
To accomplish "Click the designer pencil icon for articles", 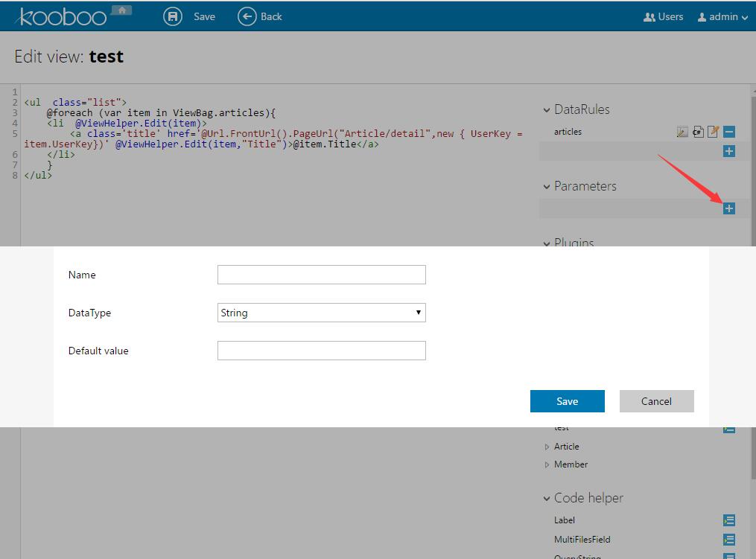I will [x=682, y=132].
